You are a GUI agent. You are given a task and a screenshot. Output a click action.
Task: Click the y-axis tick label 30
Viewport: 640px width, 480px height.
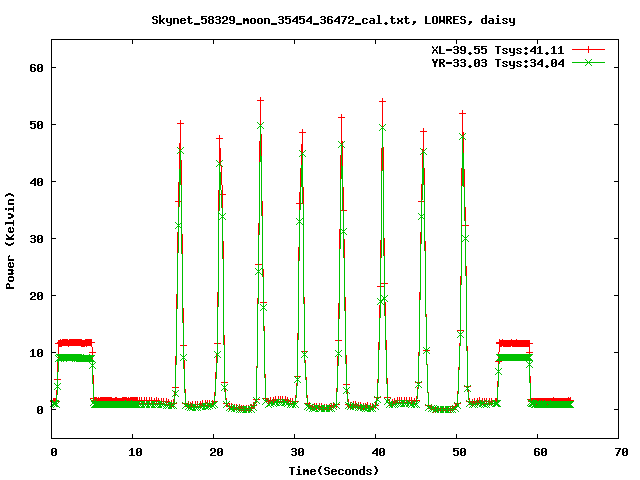[x=36, y=239]
